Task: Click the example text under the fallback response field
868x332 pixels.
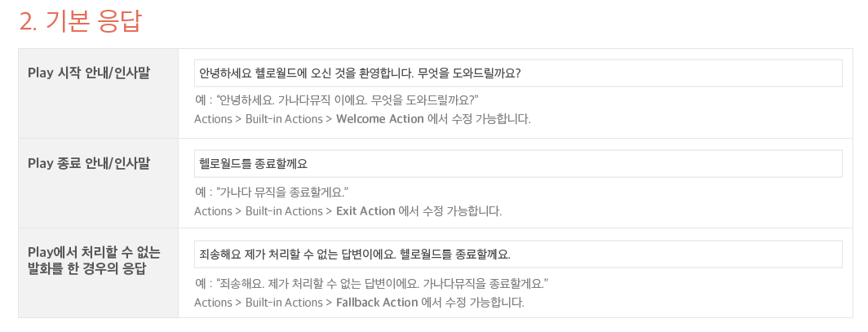Action: point(371,283)
